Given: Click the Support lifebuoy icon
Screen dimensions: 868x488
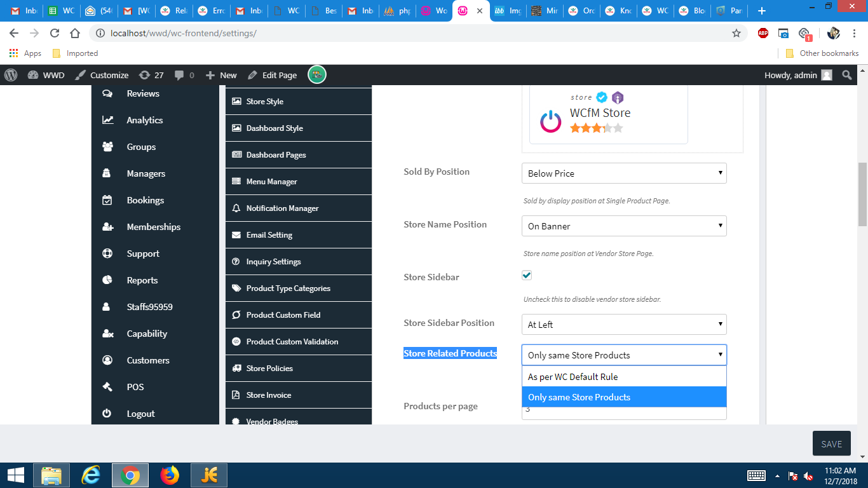Looking at the screenshot, I should click(107, 254).
